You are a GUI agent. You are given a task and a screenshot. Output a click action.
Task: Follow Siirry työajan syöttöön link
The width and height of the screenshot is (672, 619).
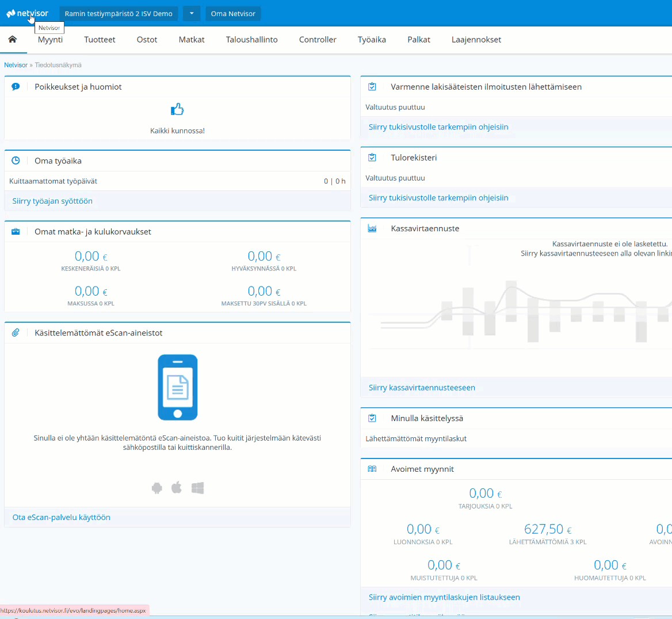pyautogui.click(x=52, y=201)
